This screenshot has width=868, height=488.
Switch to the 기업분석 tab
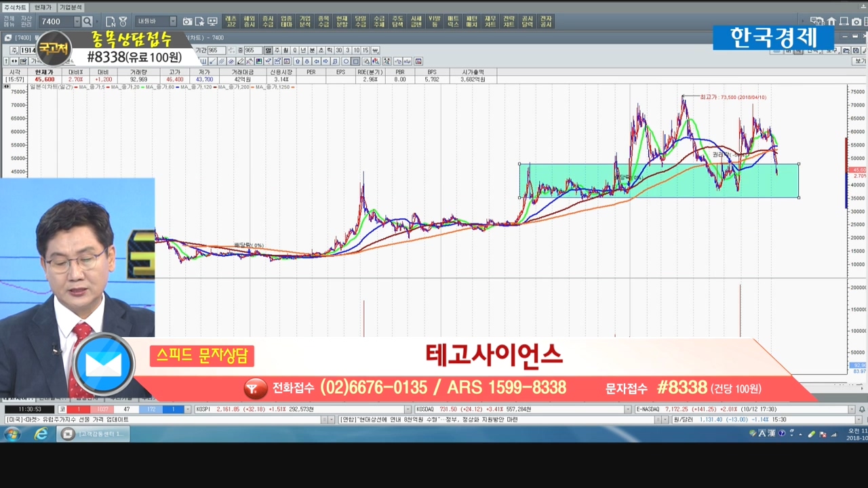(x=71, y=7)
